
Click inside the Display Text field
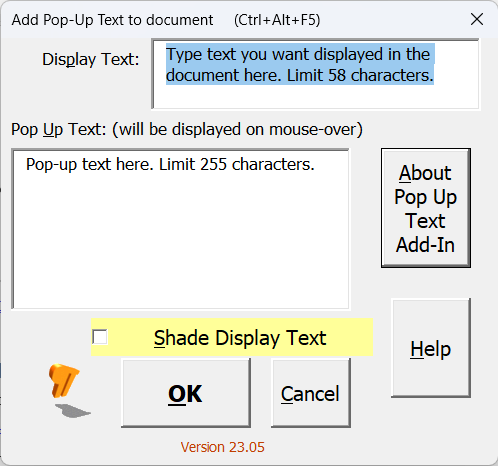(x=316, y=74)
